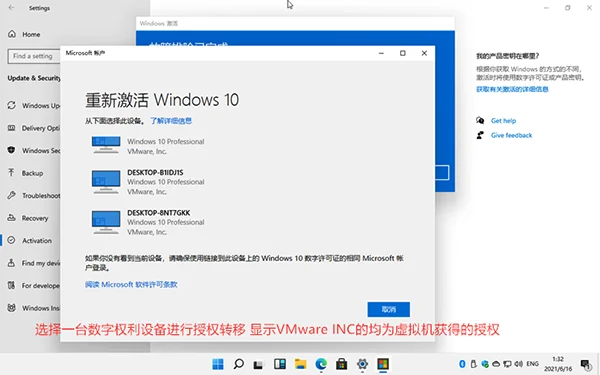Open the Windows Start menu
This screenshot has width=600, height=375.
point(218,364)
